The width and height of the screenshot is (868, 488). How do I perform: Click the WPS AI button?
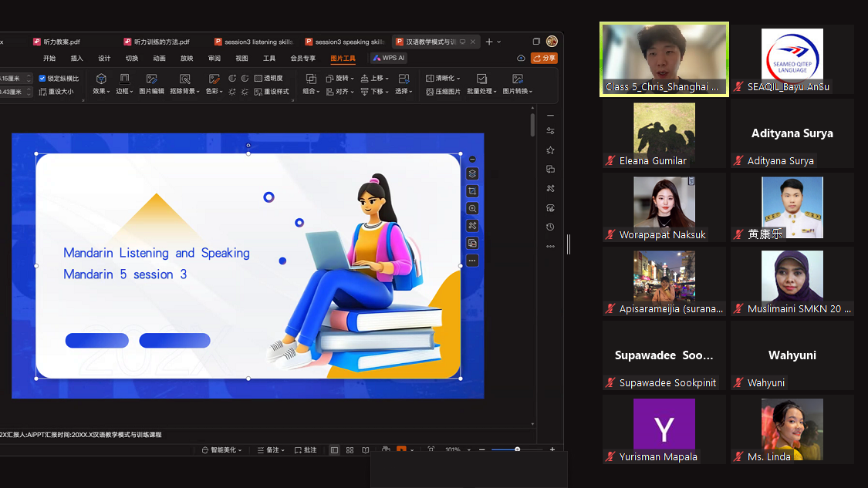point(389,58)
